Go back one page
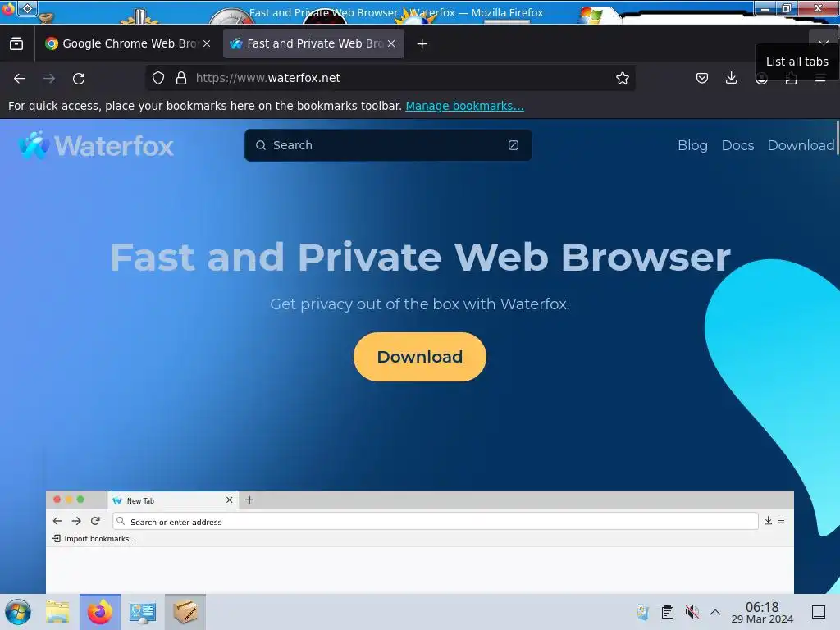Screen dimensions: 840x630 20,78
